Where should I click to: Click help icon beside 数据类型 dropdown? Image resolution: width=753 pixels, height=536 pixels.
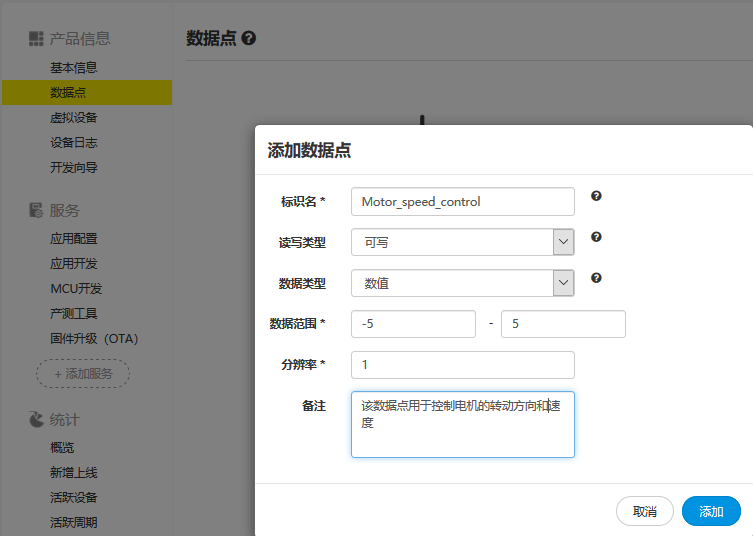(x=596, y=278)
